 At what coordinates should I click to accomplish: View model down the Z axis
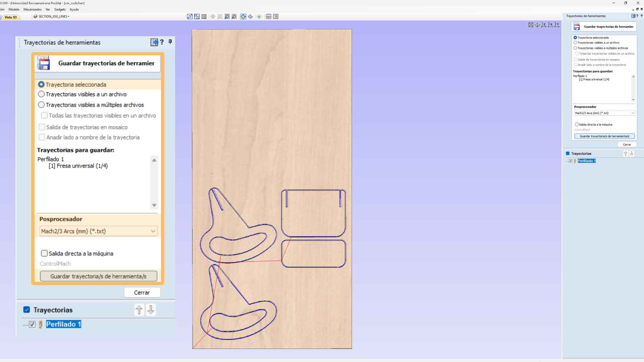(544, 25)
